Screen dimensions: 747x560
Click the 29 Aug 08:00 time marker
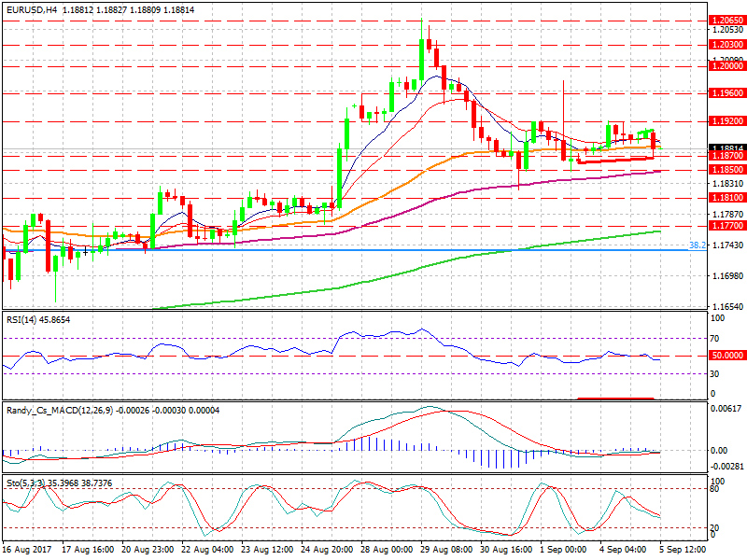(x=444, y=552)
